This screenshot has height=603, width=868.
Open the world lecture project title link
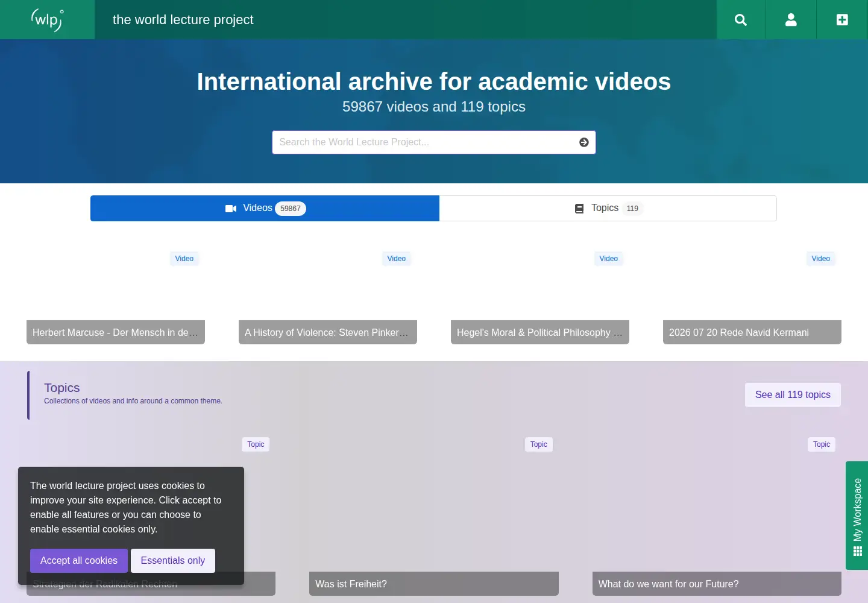183,20
